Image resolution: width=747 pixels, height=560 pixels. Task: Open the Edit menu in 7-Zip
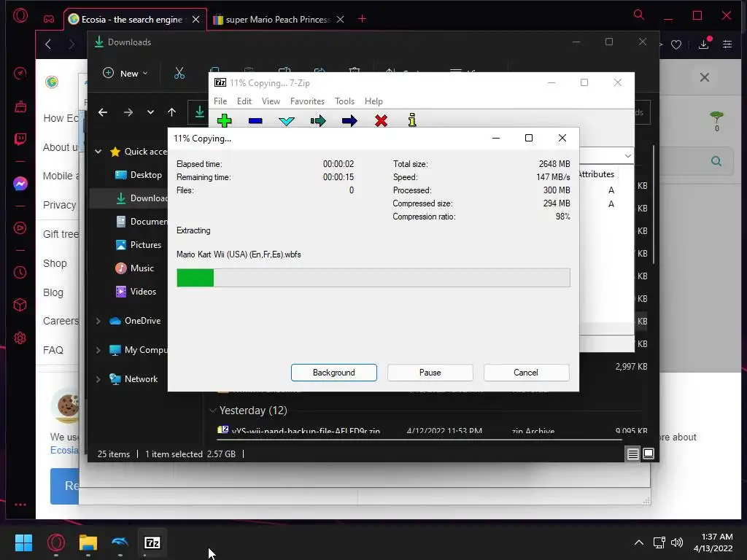244,101
